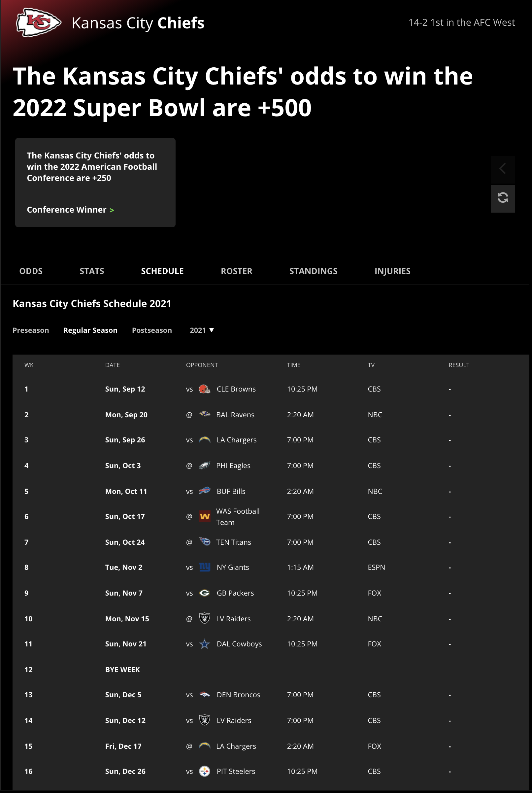Select the BUF Bills logo

205,491
